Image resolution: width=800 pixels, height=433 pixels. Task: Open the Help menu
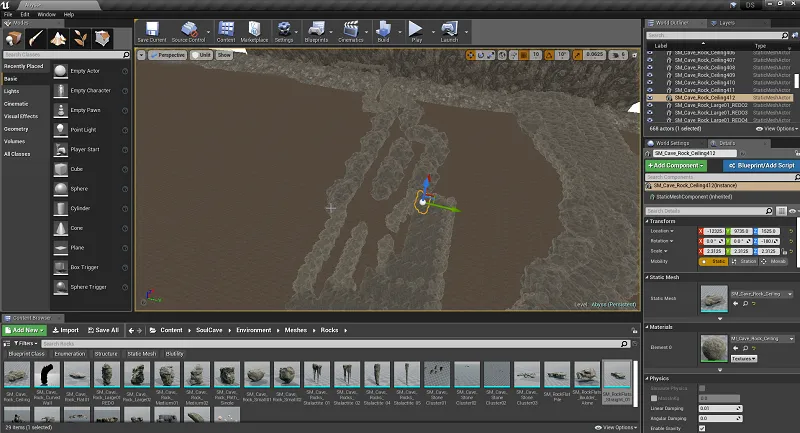(x=69, y=14)
